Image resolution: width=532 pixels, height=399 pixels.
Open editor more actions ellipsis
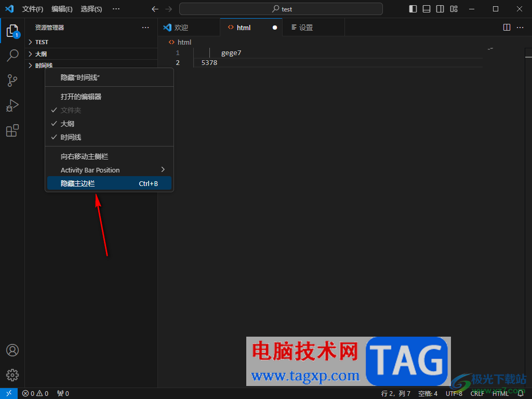520,27
